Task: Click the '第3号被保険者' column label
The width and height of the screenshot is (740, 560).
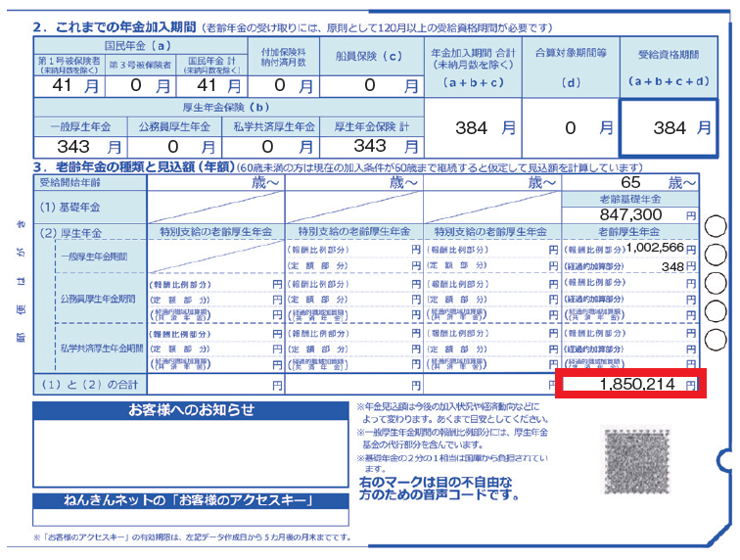Action: [x=140, y=65]
